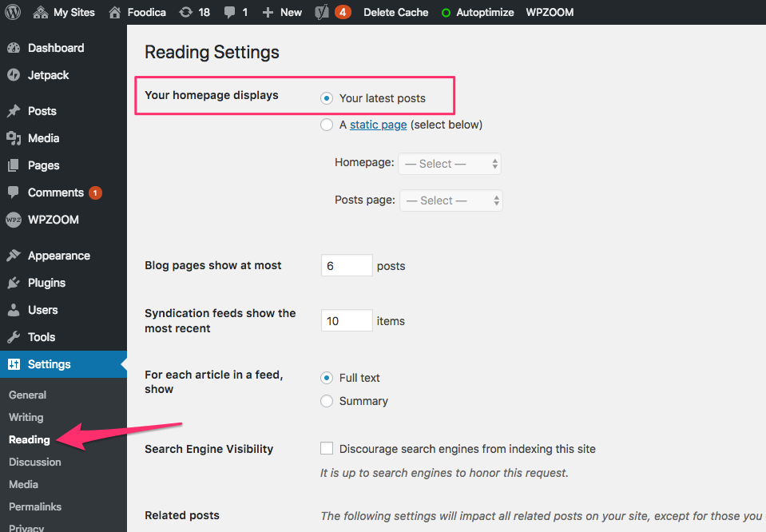Click the Blog pages show at most field
This screenshot has height=532, width=766.
pos(347,265)
